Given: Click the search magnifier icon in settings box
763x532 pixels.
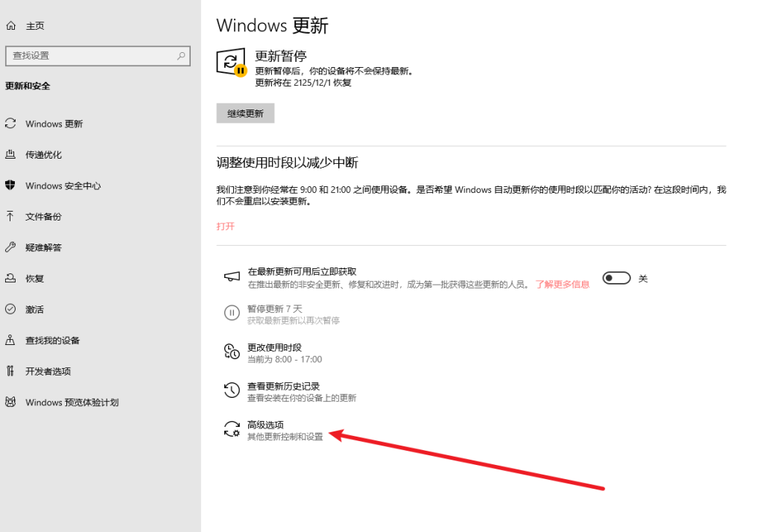Looking at the screenshot, I should [x=181, y=56].
